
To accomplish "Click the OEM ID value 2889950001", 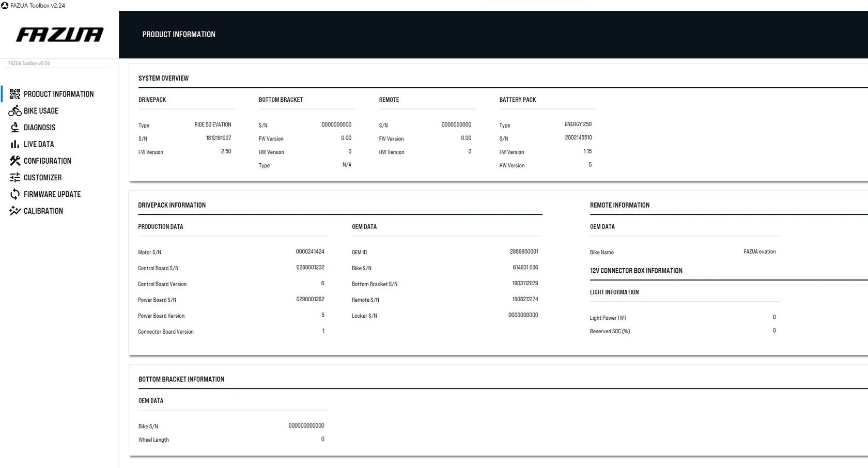I will tap(523, 252).
